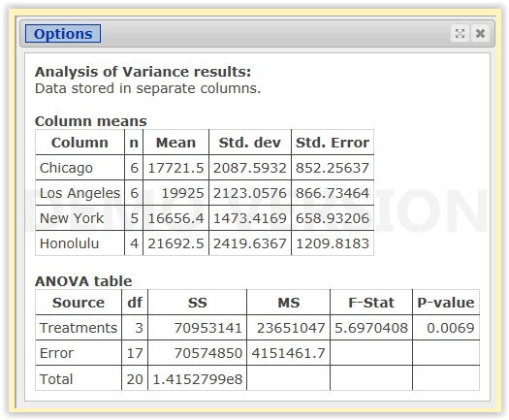Click the Mean column header
This screenshot has width=509, height=420.
pyautogui.click(x=175, y=143)
